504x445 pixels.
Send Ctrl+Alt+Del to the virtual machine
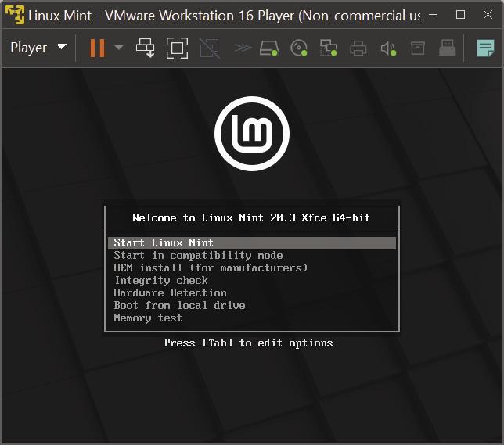coord(145,48)
